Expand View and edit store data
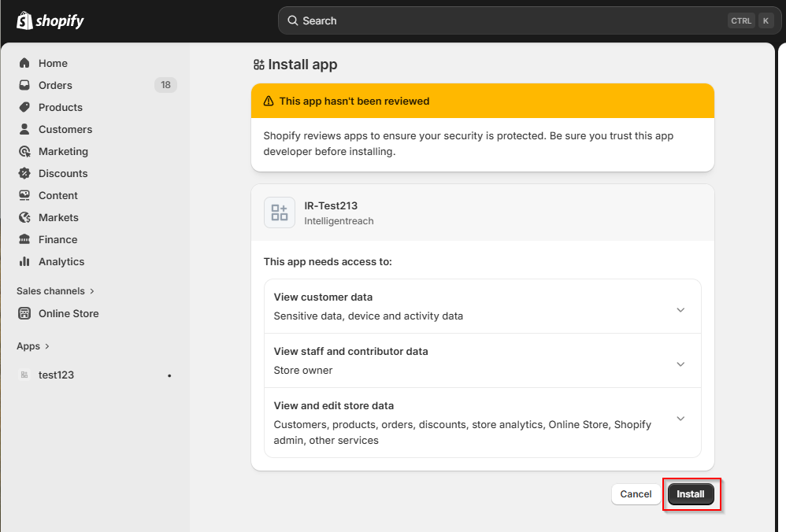This screenshot has height=532, width=786. [x=680, y=419]
